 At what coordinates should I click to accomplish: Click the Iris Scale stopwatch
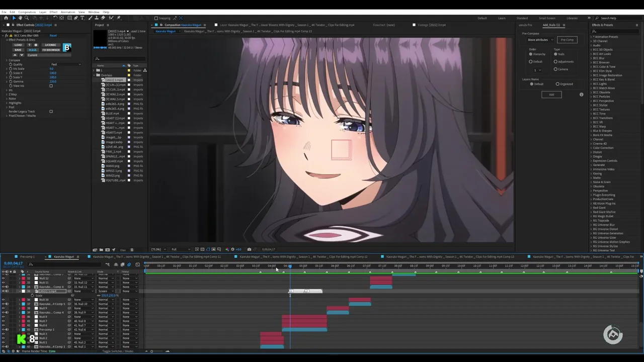tap(11, 69)
